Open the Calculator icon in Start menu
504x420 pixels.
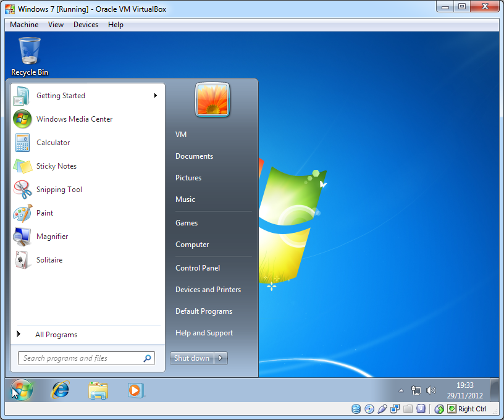pos(22,143)
